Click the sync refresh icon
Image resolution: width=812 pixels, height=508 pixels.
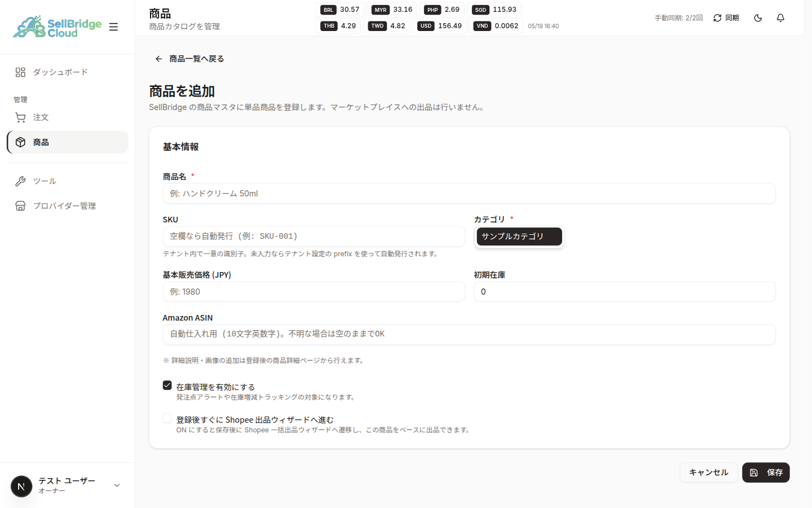(x=717, y=18)
